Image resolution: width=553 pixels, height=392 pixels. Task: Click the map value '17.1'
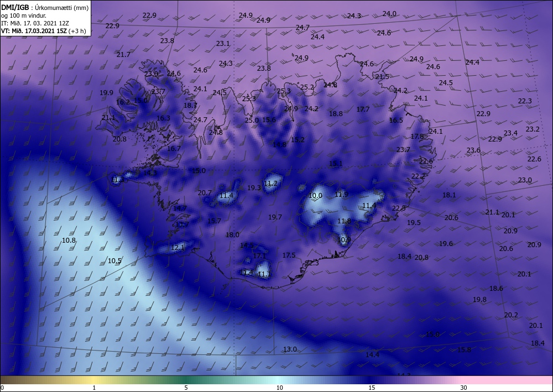tap(259, 255)
